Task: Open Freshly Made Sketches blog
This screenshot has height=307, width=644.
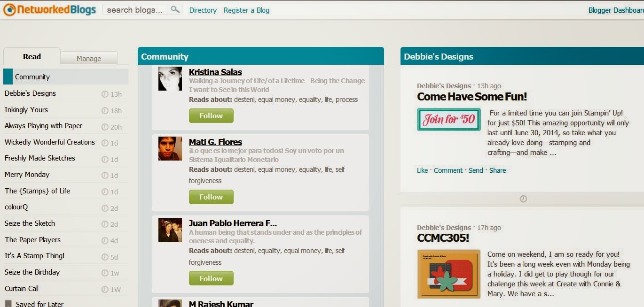Action: click(x=40, y=158)
